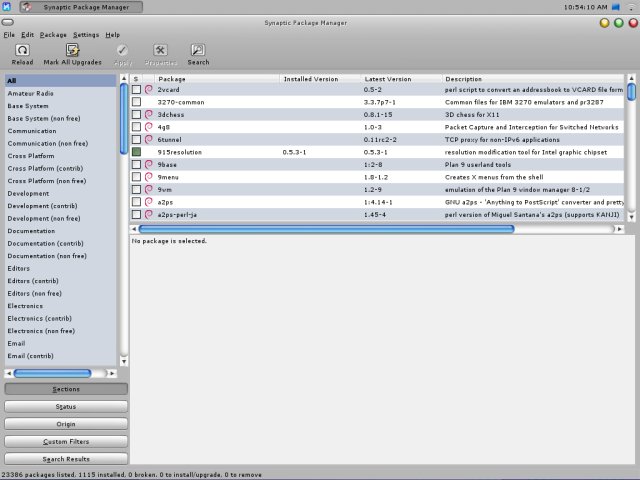The width and height of the screenshot is (640, 480).
Task: Toggle status checkbox for 6tunnel
Action: [136, 139]
